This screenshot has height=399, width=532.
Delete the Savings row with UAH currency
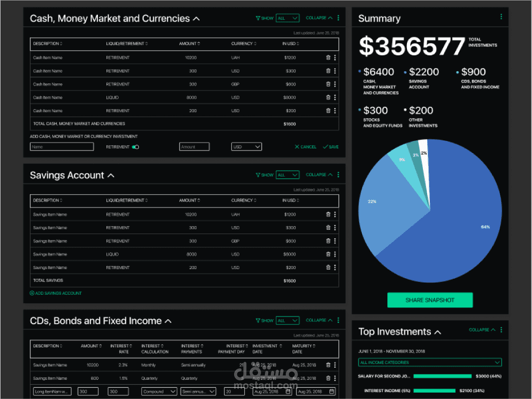pos(328,214)
